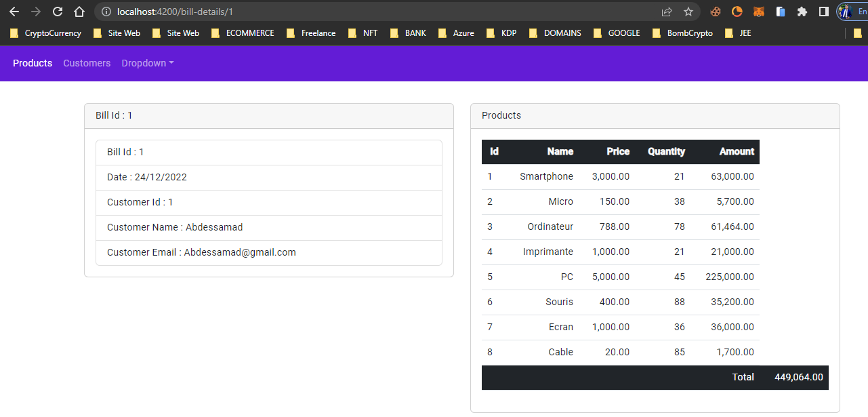
Task: Select the Products menu item
Action: (x=33, y=63)
